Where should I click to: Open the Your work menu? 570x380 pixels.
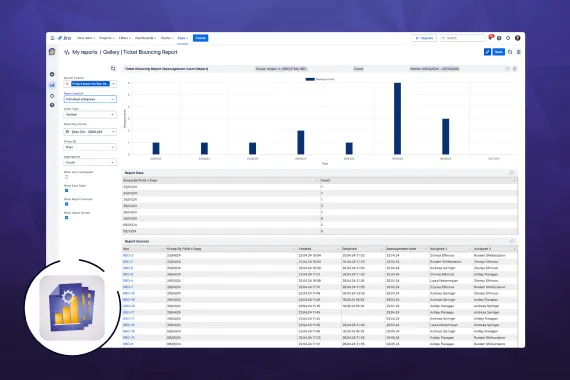pyautogui.click(x=86, y=38)
